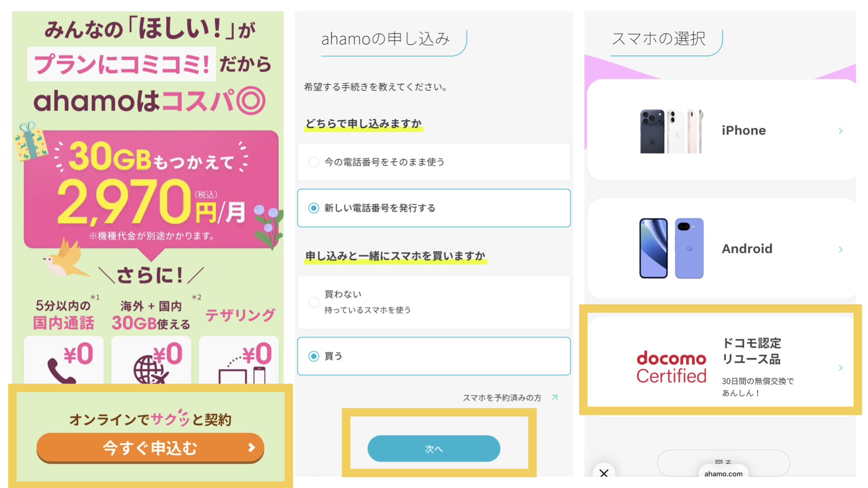Expand the iPhone row chevron
868x488 pixels.
840,131
